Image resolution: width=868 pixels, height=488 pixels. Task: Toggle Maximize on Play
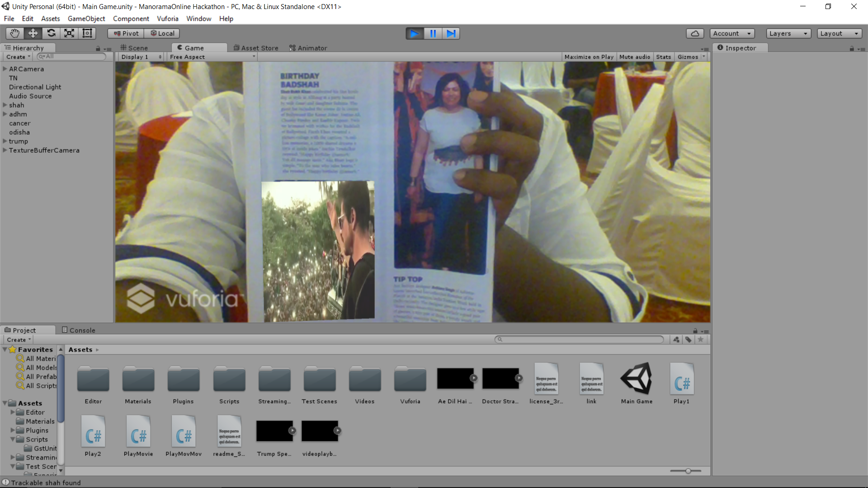[x=589, y=57]
